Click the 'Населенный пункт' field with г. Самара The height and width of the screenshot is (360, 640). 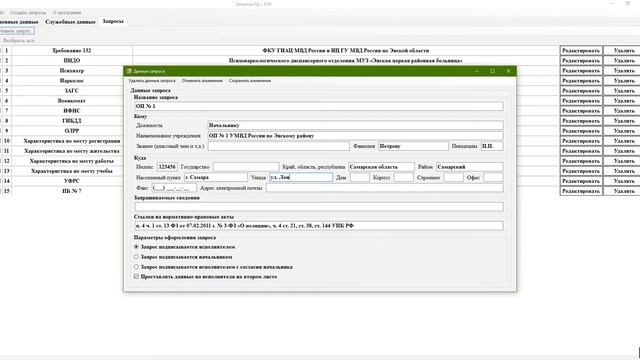point(216,178)
